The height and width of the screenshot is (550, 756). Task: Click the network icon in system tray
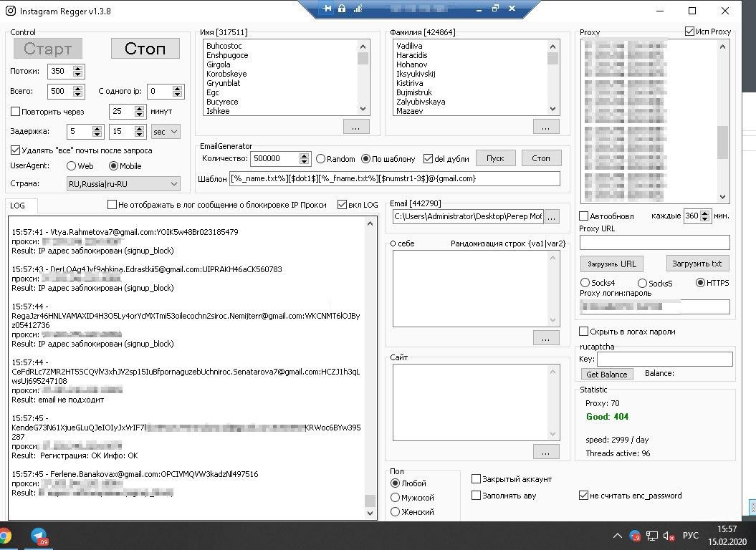(x=653, y=536)
